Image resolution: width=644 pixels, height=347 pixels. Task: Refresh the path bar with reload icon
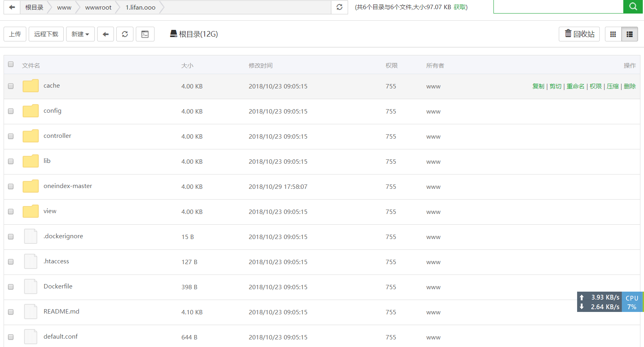coord(339,7)
